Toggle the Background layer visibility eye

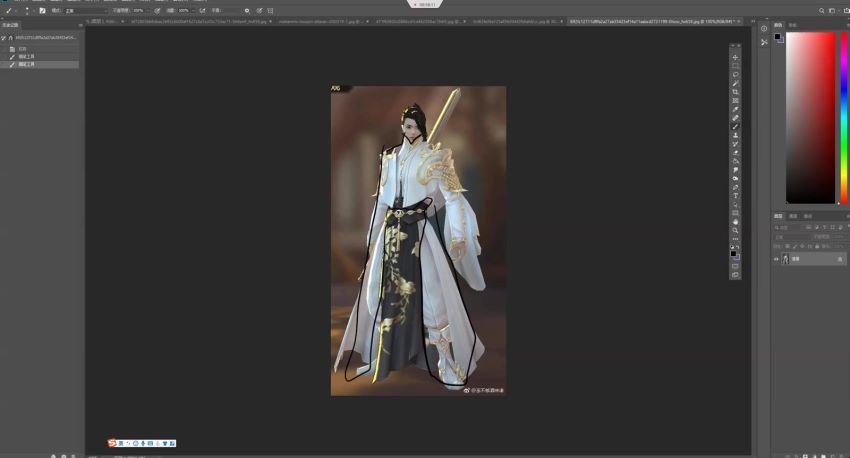pos(776,259)
